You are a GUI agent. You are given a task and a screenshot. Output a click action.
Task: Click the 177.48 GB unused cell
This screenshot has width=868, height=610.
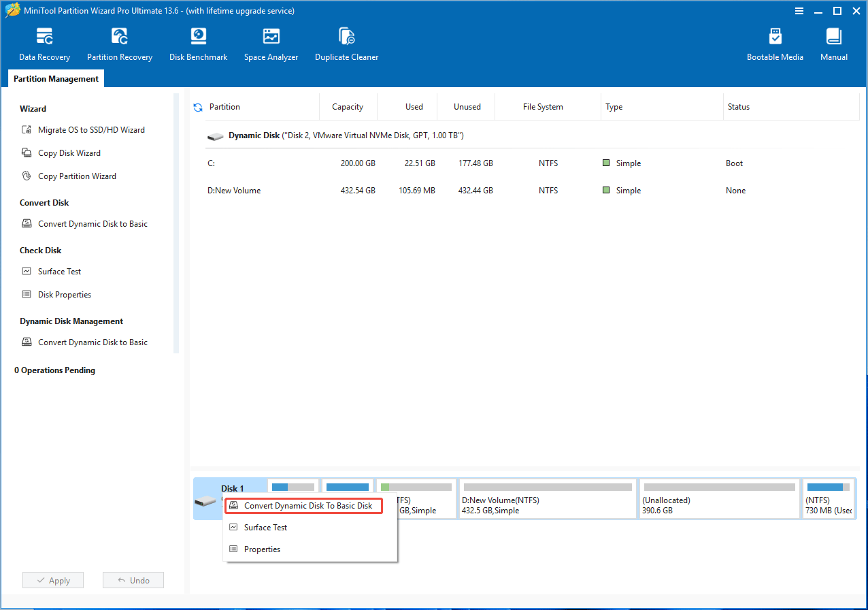click(475, 163)
